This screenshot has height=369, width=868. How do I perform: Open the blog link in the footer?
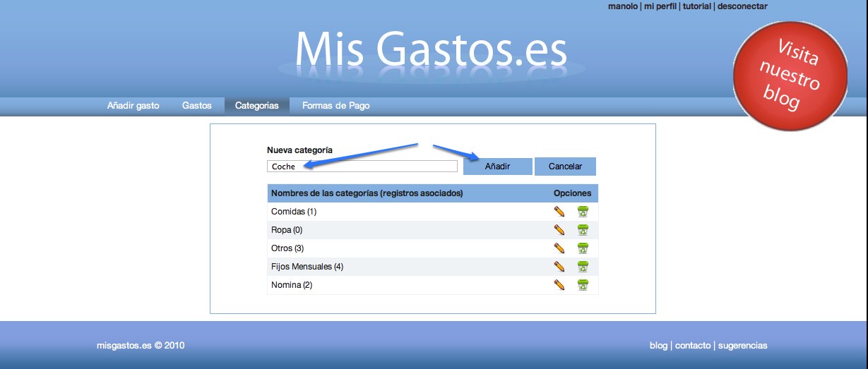pyautogui.click(x=658, y=346)
